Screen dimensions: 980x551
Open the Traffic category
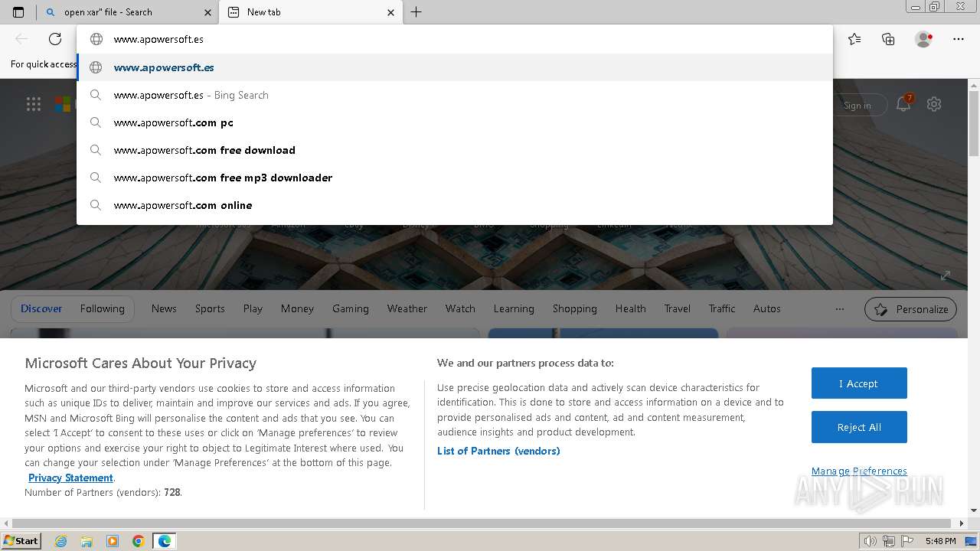point(722,308)
